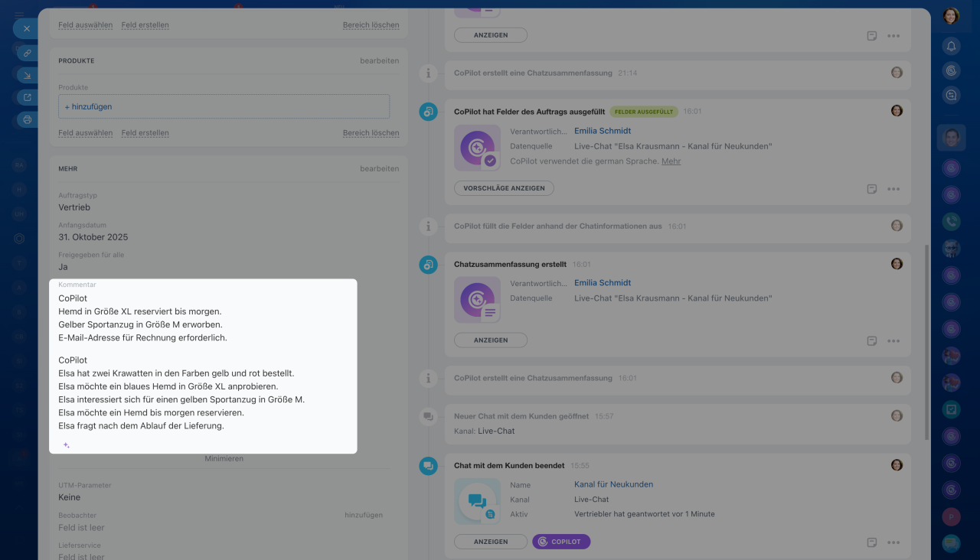
Task: Click 'Feld erstellen' under the Produkte field
Action: point(145,133)
